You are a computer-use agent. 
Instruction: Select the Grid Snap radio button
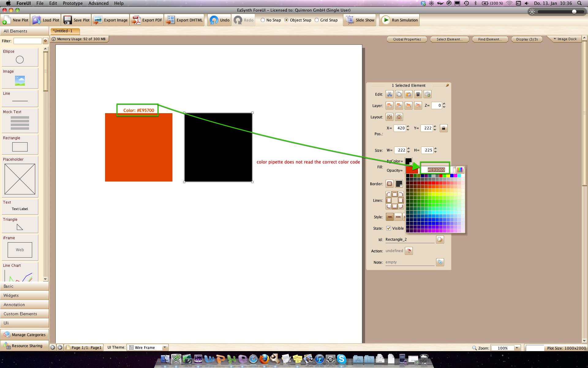click(x=317, y=20)
